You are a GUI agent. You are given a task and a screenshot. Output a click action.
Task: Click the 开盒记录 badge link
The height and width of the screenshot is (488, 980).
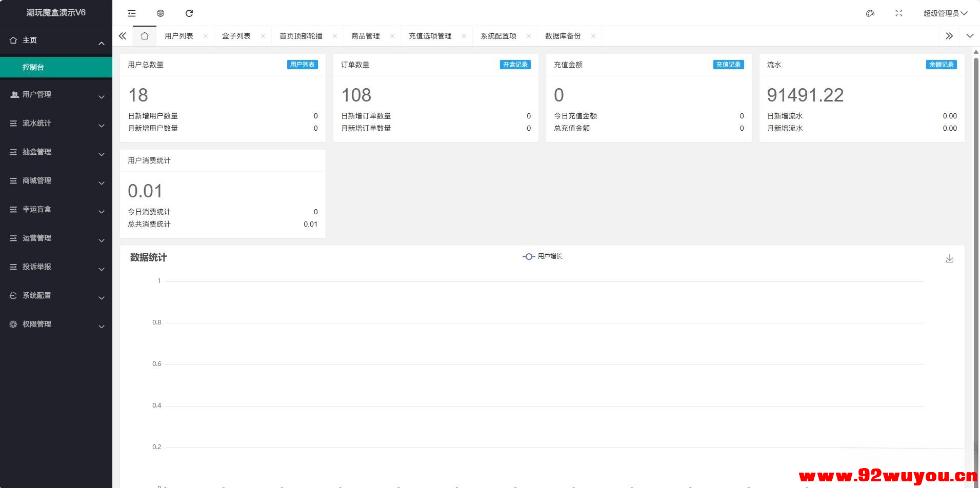[x=515, y=65]
